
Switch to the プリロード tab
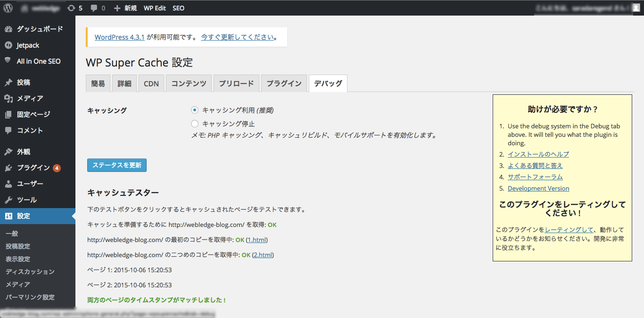[x=236, y=84]
